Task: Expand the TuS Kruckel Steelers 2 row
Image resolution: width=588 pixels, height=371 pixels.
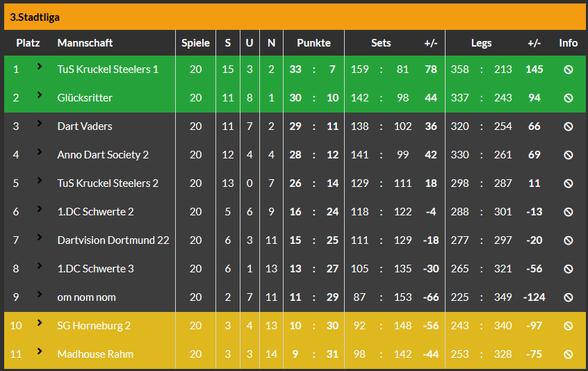Action: click(x=40, y=181)
